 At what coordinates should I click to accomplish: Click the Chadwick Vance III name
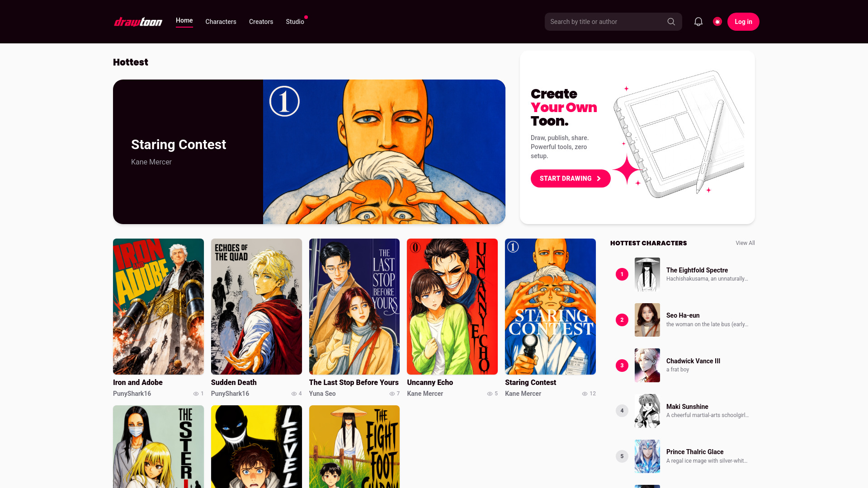(x=693, y=361)
